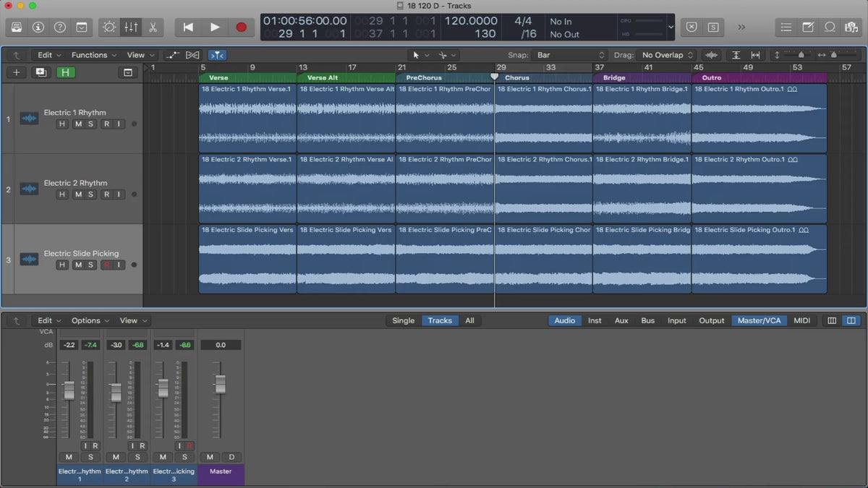The width and height of the screenshot is (868, 488).
Task: Mute the Electric 1 Rhythm track
Action: pyautogui.click(x=78, y=124)
